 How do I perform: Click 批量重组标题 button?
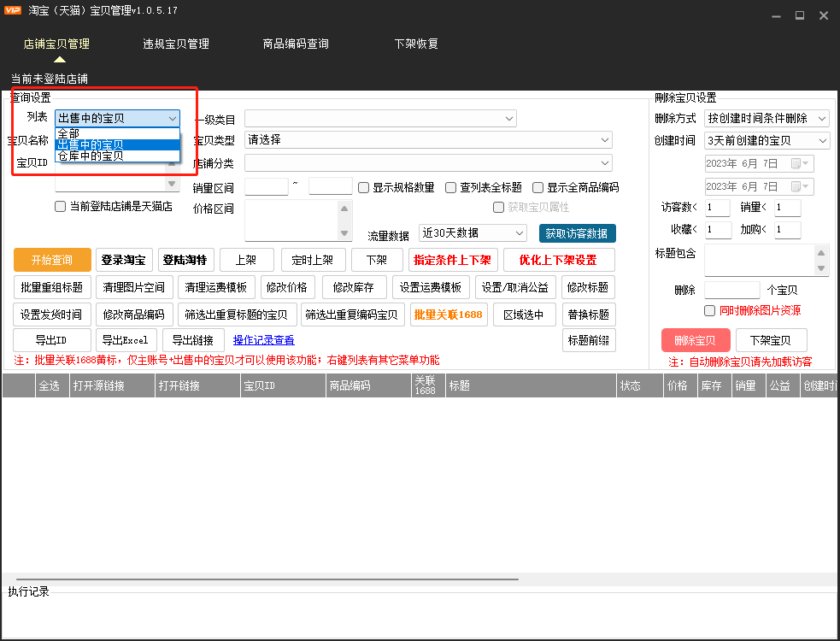[x=52, y=287]
